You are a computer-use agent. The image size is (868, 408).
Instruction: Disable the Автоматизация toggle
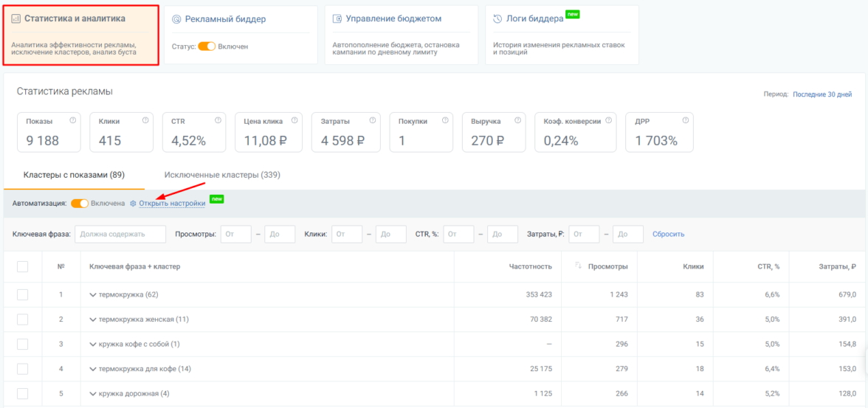[80, 203]
